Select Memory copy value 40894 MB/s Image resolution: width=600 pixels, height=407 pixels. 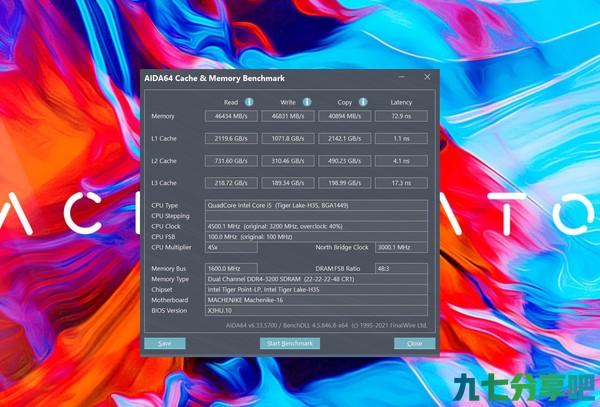pyautogui.click(x=345, y=116)
